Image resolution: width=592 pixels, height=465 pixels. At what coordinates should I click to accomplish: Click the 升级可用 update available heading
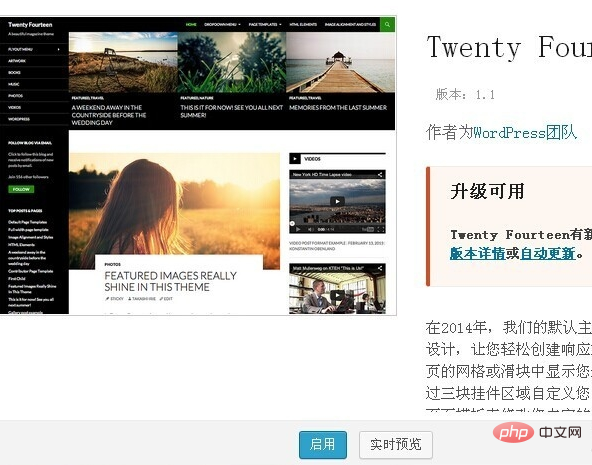pyautogui.click(x=487, y=191)
